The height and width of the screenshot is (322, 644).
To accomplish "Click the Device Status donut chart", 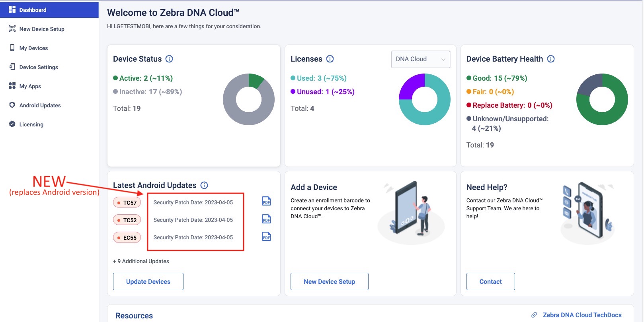I will [x=249, y=99].
